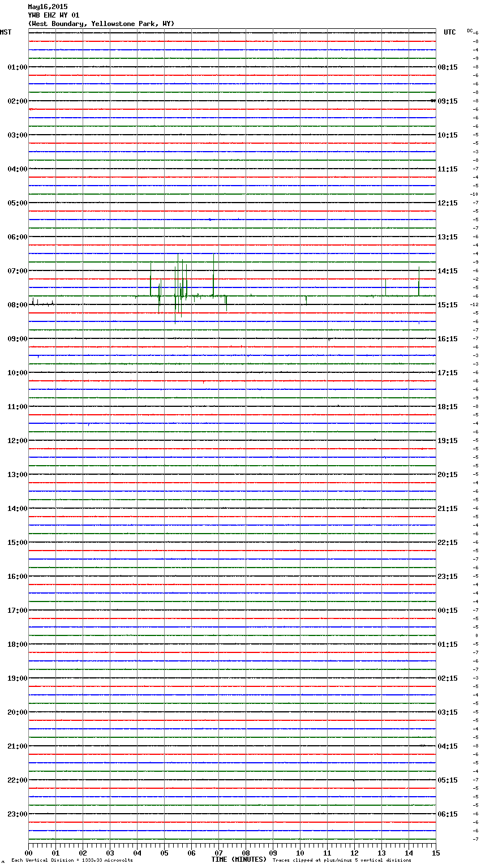
Task: Click the 'UTC' axis header
Action: [x=450, y=32]
